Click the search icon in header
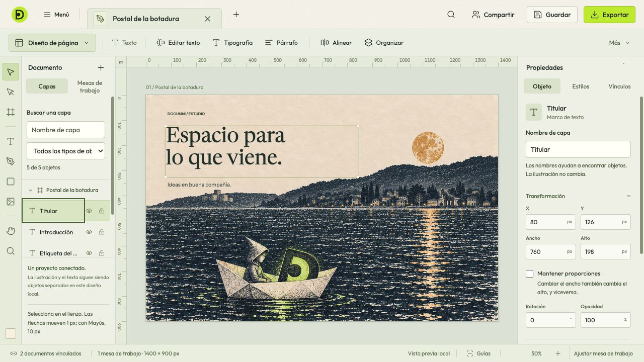Viewport: 644px width, 362px height. [x=451, y=15]
